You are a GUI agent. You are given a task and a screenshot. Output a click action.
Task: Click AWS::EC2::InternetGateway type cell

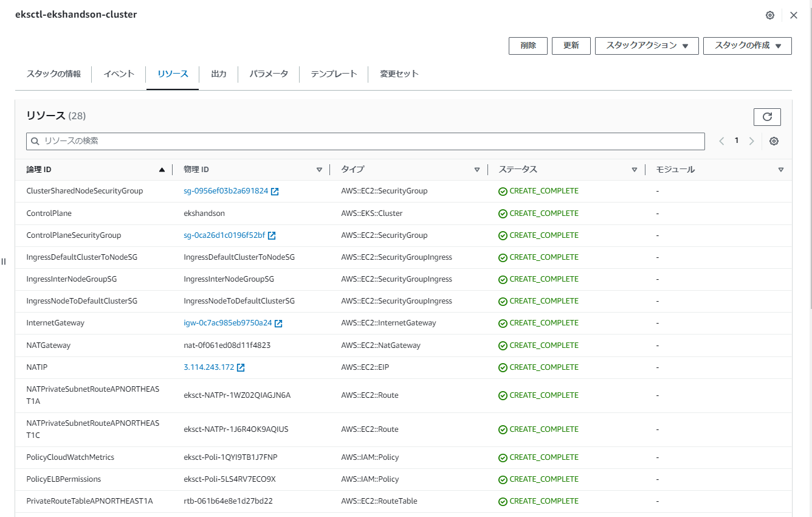(x=388, y=323)
